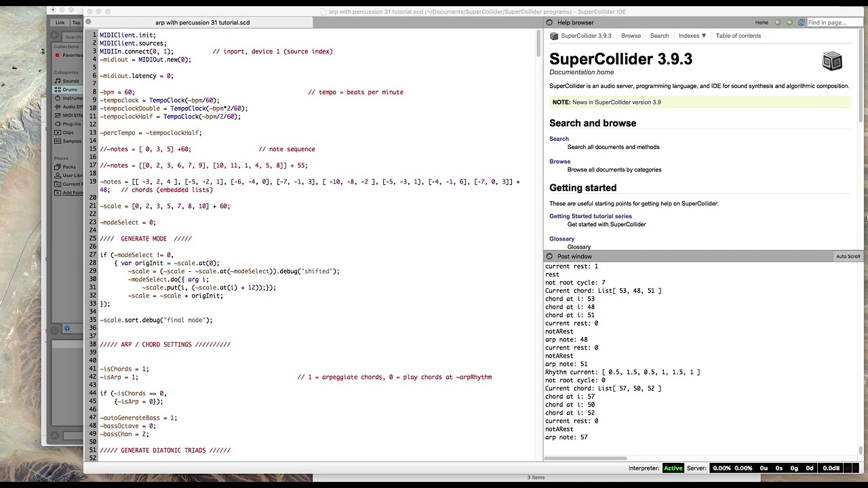
Task: Click the Interpreter Active status indicator
Action: coord(673,468)
